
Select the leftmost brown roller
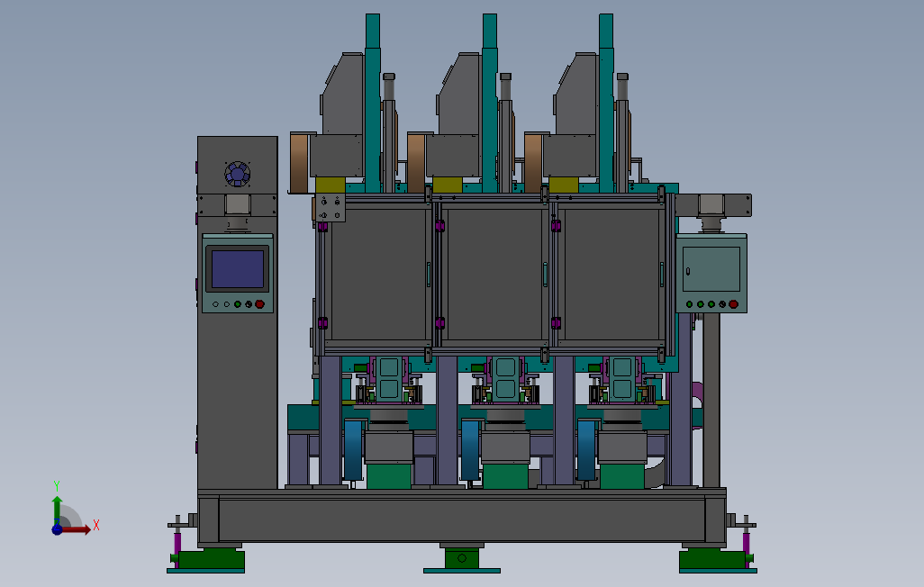point(299,163)
